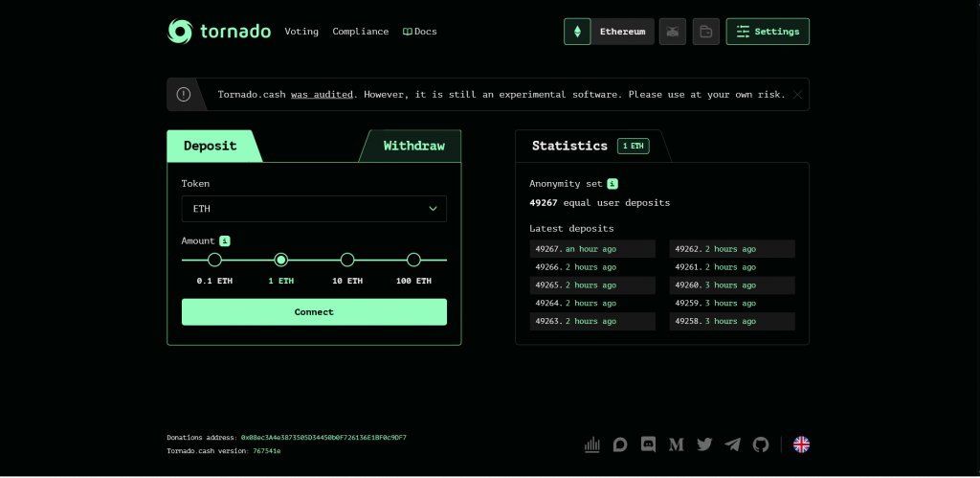Click deposit entry 49259
This screenshot has width=980, height=478.
(732, 304)
